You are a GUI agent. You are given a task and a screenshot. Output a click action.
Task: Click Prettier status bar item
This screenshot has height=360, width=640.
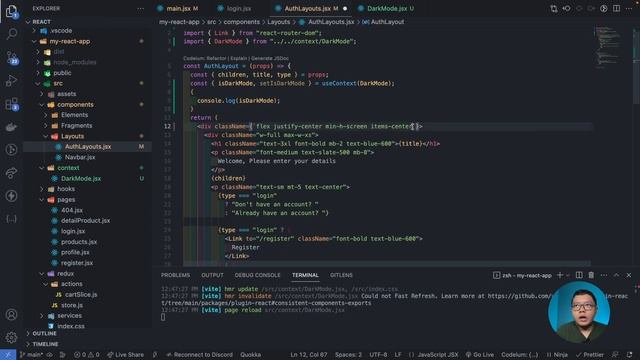point(589,355)
